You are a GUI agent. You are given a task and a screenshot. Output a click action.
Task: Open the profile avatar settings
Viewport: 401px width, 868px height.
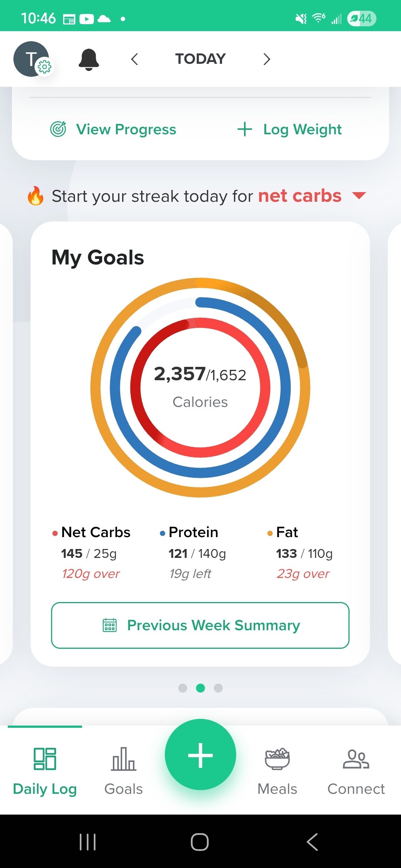coord(32,59)
